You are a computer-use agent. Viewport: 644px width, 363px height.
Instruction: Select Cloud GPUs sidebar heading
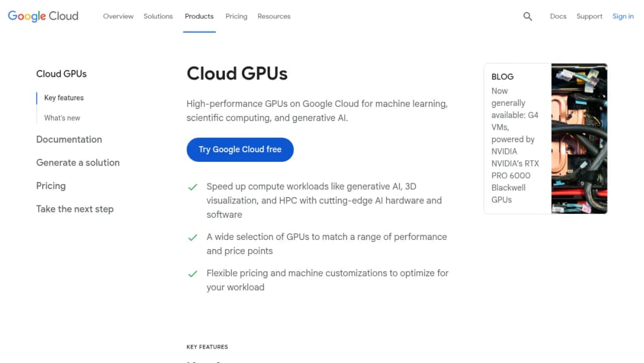coord(61,74)
